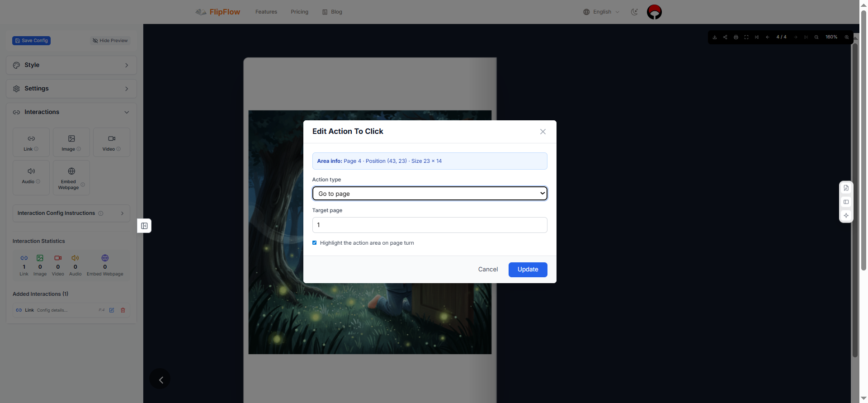Click Update in the dialog
This screenshot has height=403, width=868.
pyautogui.click(x=528, y=270)
